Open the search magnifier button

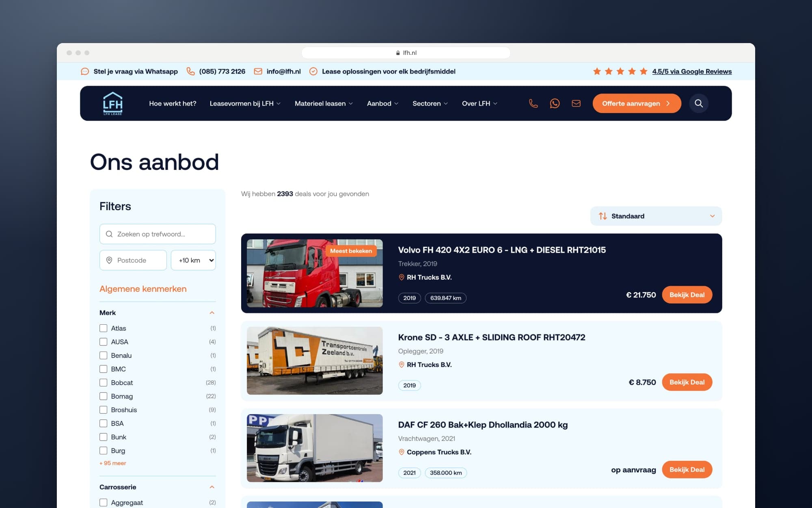tap(699, 103)
